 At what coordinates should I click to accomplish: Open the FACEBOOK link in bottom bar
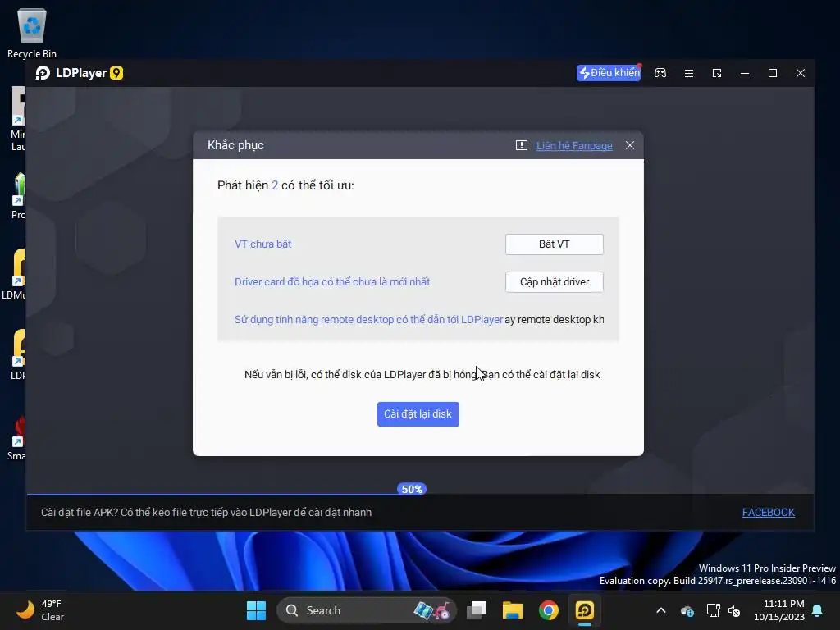[x=768, y=513]
